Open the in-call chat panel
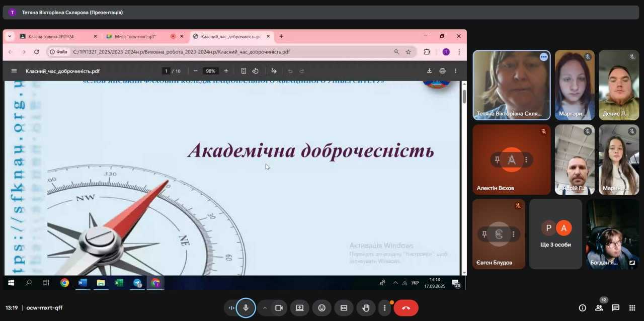644x321 pixels. tap(615, 308)
